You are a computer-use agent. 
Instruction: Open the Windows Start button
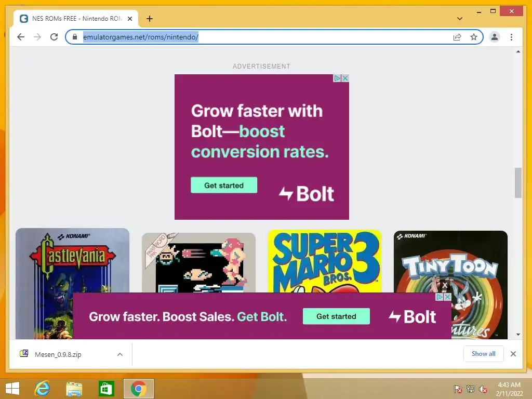pyautogui.click(x=12, y=389)
